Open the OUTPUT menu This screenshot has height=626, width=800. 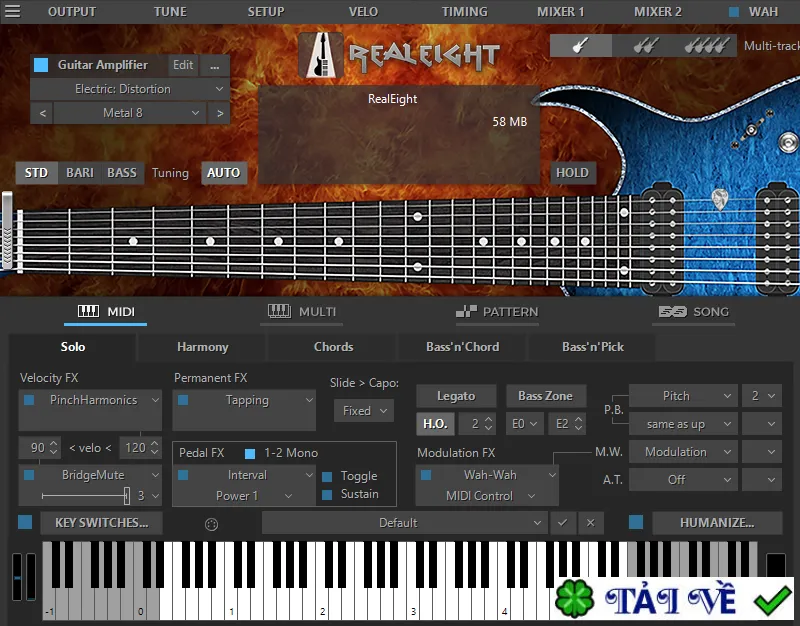tap(72, 12)
